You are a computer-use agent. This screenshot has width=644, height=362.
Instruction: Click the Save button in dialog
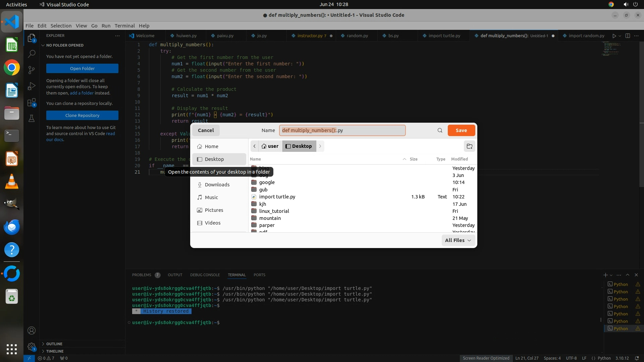(461, 130)
